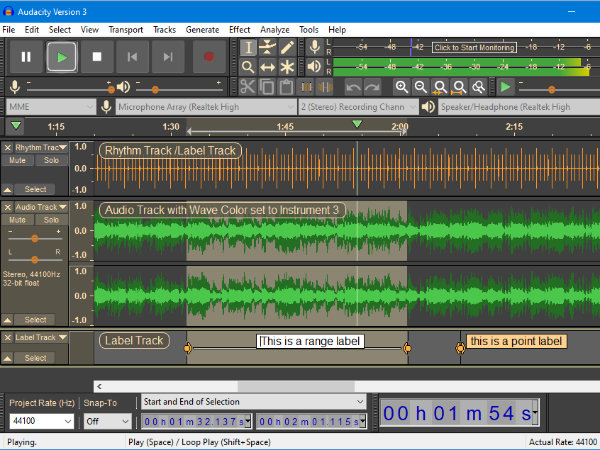Click the Audio Track gain slider
The height and width of the screenshot is (450, 600).
pyautogui.click(x=35, y=238)
